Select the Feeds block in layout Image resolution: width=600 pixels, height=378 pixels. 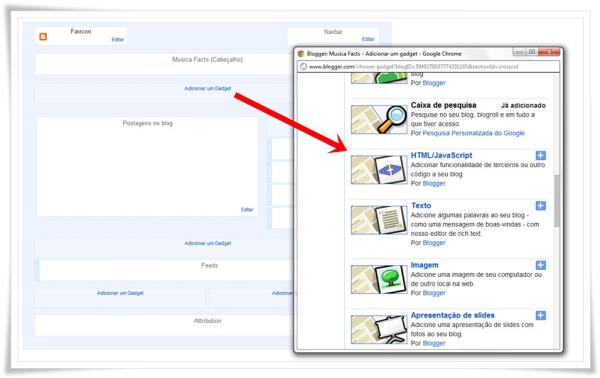(x=167, y=270)
